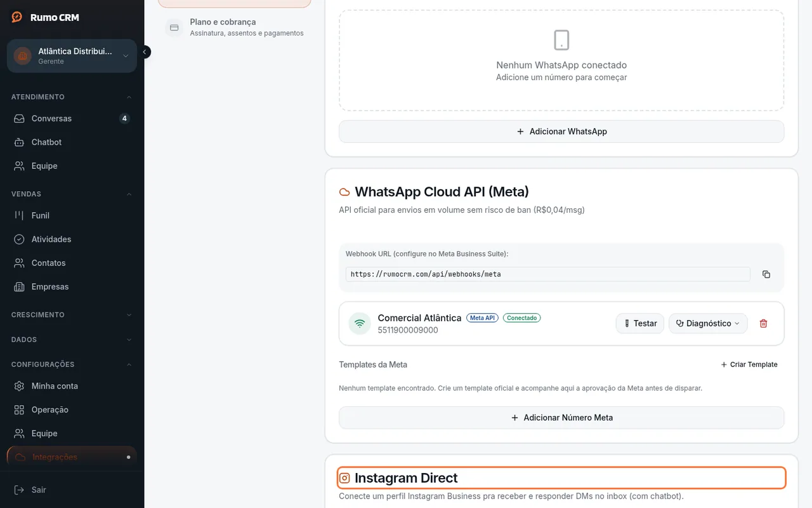Collapse the sidebar with the arrow handle
Viewport: 812px width, 508px height.
145,52
